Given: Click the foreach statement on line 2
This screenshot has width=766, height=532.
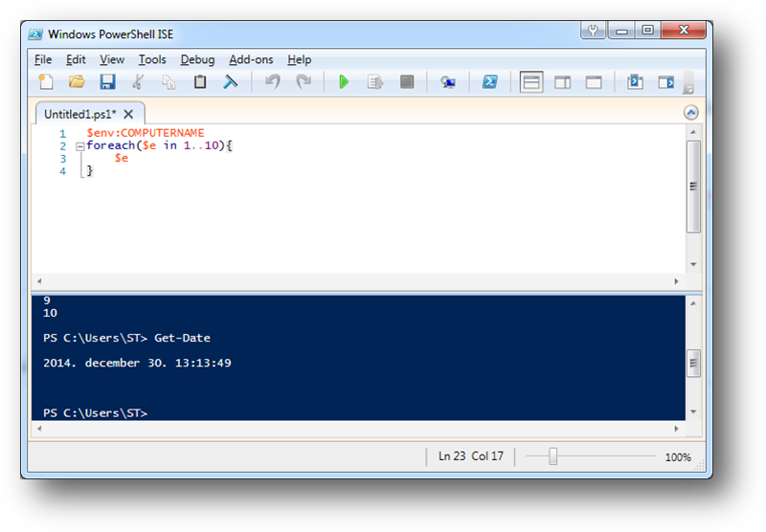Looking at the screenshot, I should pyautogui.click(x=159, y=145).
